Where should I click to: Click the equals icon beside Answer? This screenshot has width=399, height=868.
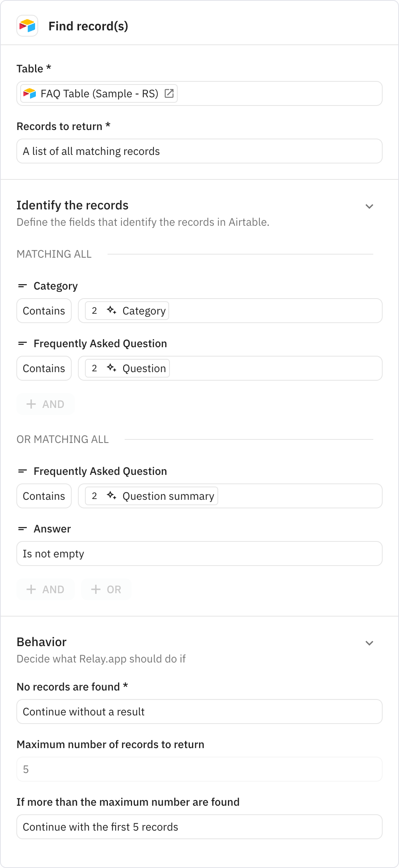point(23,529)
